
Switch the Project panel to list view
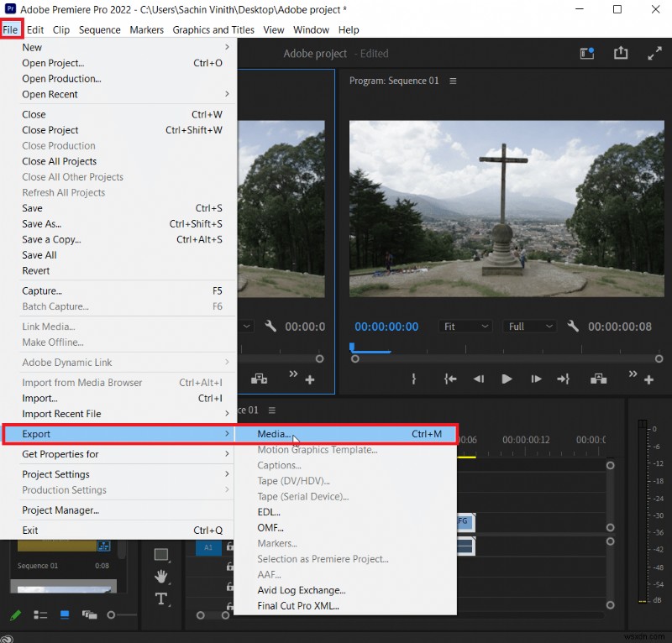tap(39, 615)
